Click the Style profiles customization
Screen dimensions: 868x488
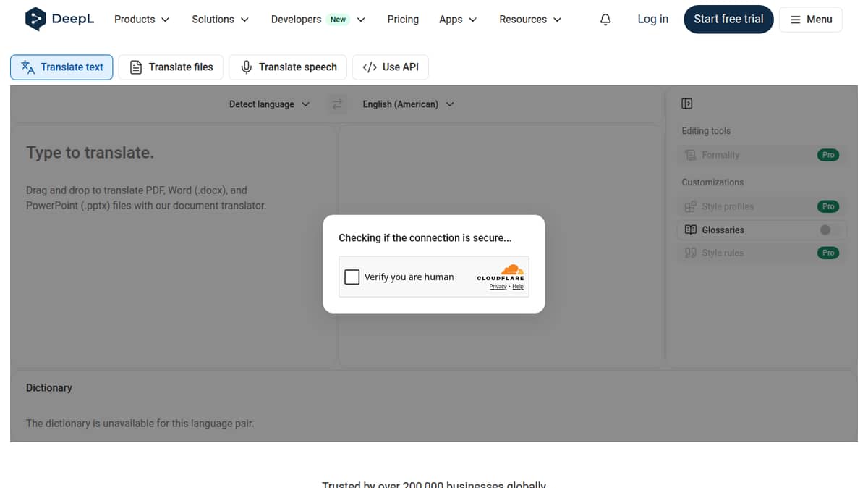[x=760, y=206]
